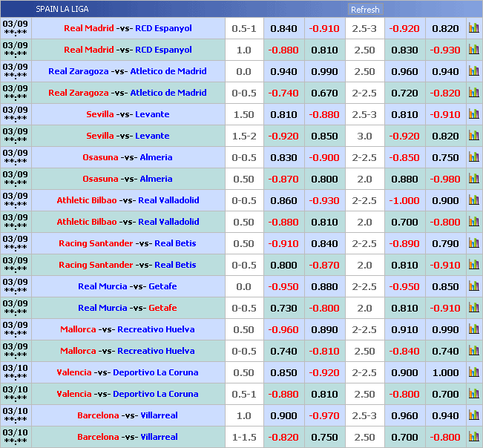
Task: Open chart icon for Barcelona 1.0 handicap row
Action: (x=474, y=415)
